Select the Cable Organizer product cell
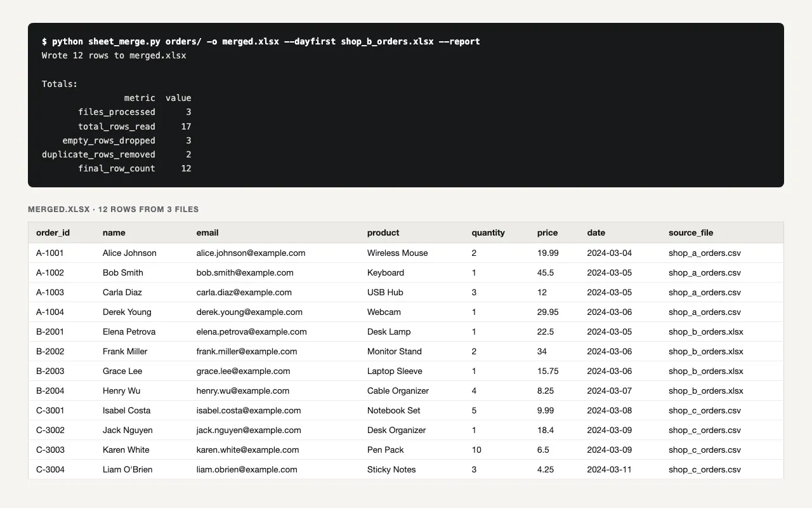This screenshot has width=812, height=508. coord(398,391)
